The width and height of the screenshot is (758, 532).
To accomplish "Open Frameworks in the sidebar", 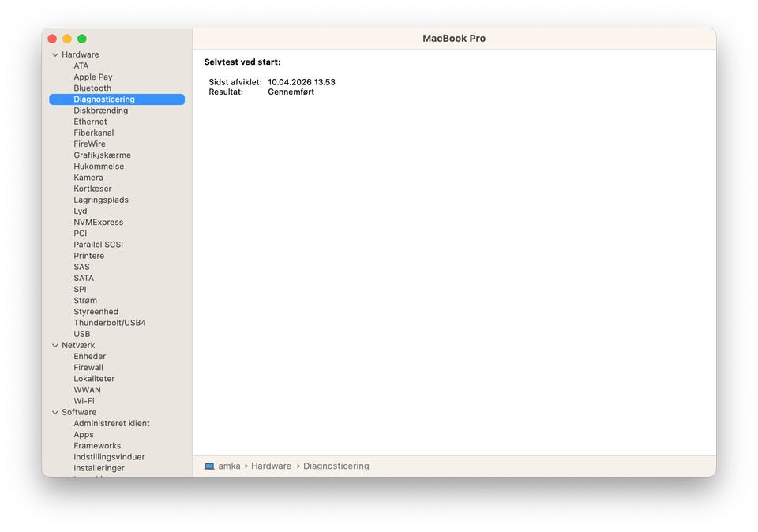I will 97,445.
